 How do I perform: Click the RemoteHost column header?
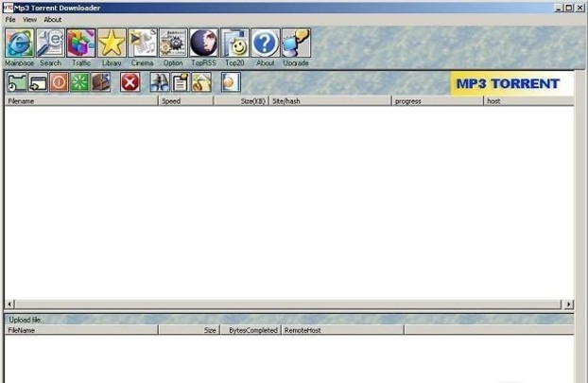coord(343,330)
